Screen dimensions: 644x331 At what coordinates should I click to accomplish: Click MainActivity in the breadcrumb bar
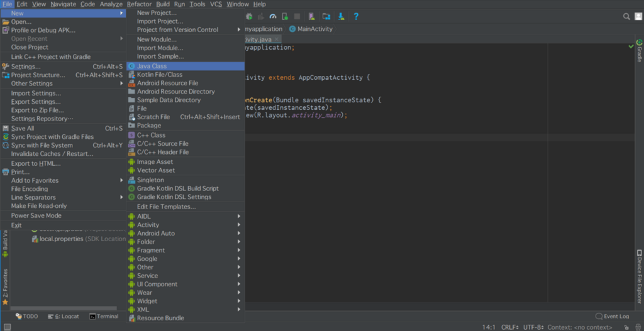point(311,29)
